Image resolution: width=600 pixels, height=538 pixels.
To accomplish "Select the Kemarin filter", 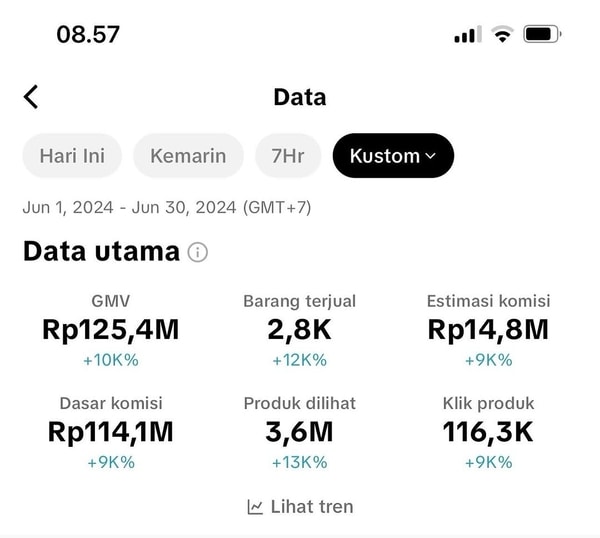I will point(188,156).
